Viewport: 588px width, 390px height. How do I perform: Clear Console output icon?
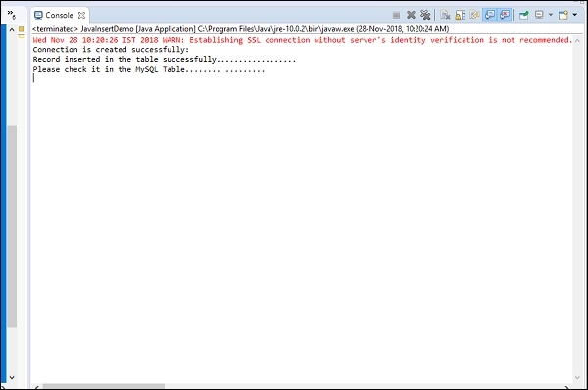[445, 15]
